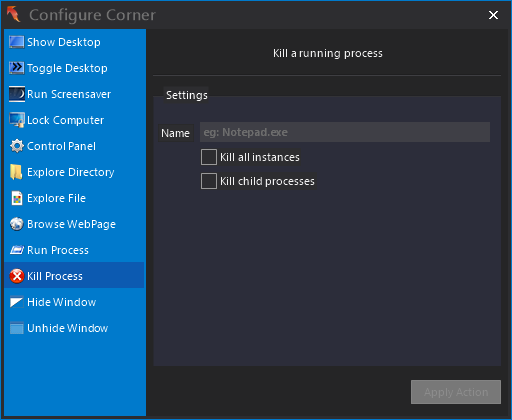512x420 pixels.
Task: Click the red Kill Process X icon
Action: pos(17,276)
